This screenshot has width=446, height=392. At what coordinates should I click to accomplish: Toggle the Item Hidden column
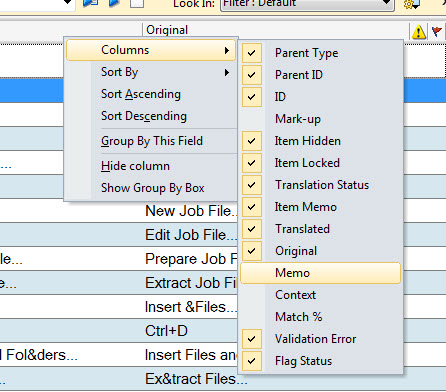320,141
